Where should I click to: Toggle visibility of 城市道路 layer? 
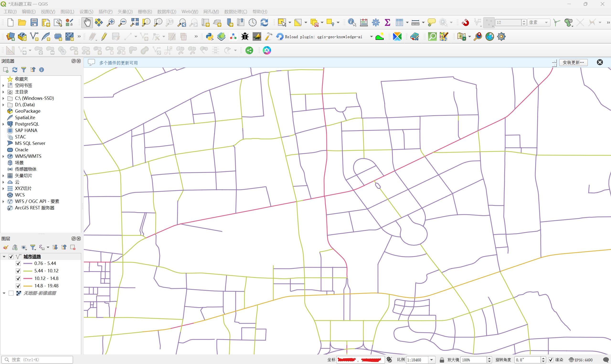pyautogui.click(x=11, y=257)
